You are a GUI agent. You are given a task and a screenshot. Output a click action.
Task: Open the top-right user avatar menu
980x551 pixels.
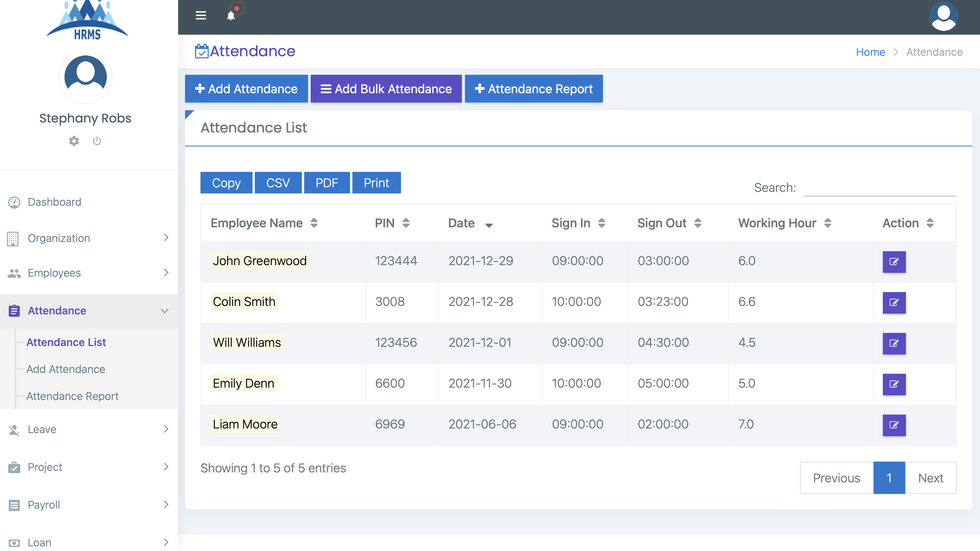click(943, 16)
